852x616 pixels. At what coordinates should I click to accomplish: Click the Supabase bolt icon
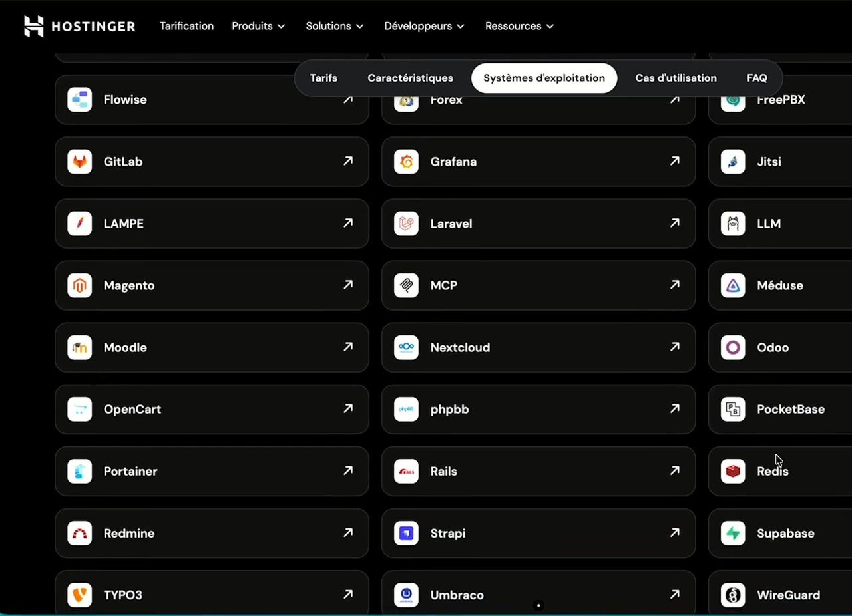coord(733,533)
